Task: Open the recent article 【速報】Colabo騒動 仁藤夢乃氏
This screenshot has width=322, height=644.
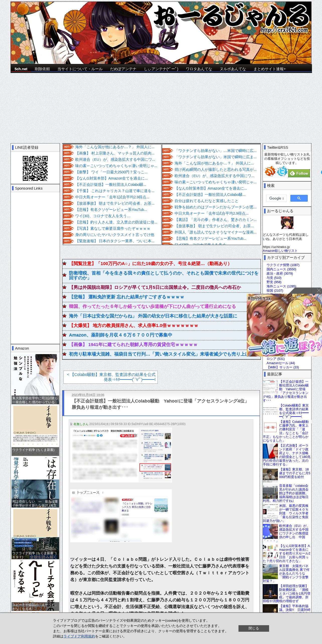Action: point(287,431)
